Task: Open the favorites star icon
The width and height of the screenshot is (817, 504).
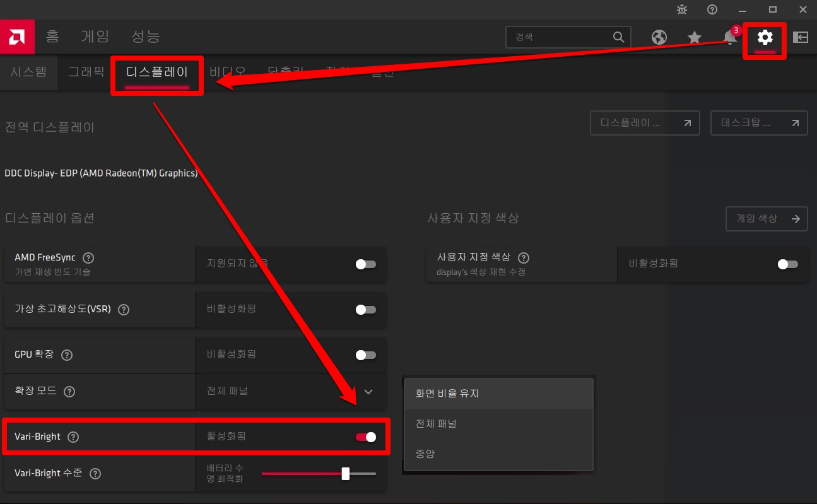Action: click(x=695, y=37)
